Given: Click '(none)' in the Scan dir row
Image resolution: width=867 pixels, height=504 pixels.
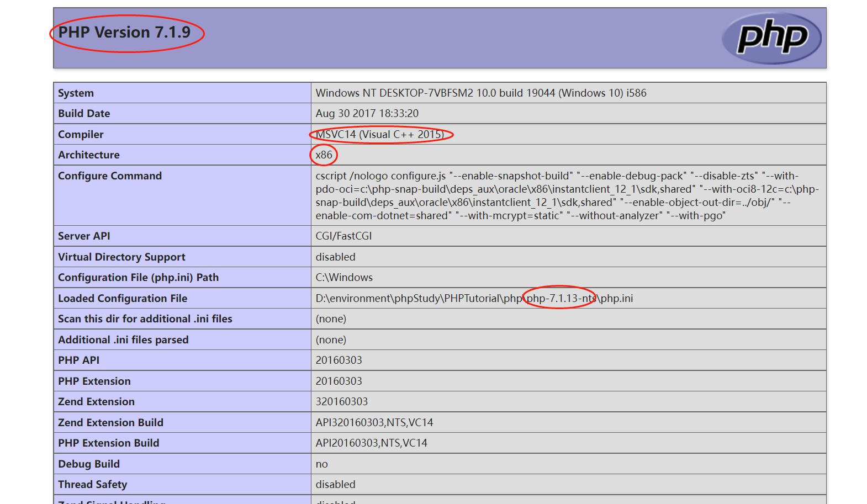Looking at the screenshot, I should [331, 319].
